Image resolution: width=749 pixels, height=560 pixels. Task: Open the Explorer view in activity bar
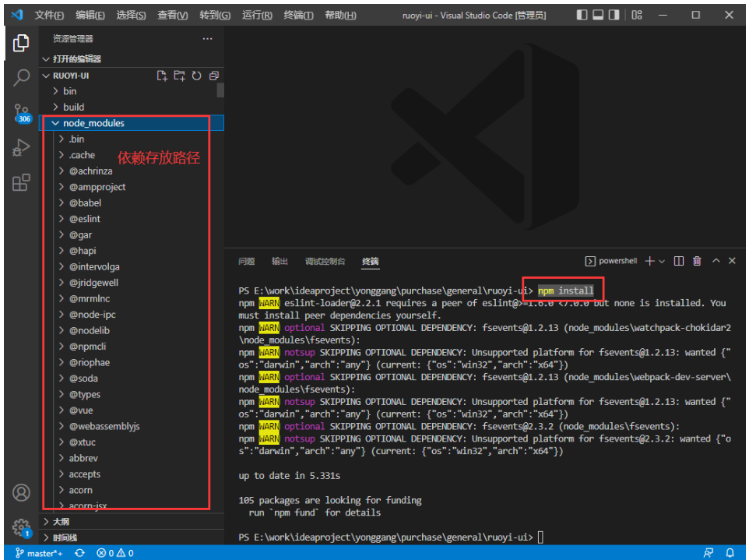click(x=21, y=43)
